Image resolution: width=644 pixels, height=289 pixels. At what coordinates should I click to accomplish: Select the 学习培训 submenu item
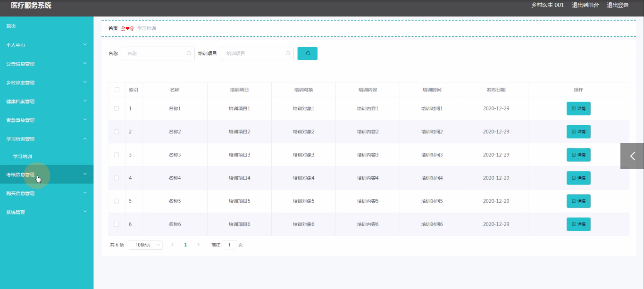click(x=23, y=157)
